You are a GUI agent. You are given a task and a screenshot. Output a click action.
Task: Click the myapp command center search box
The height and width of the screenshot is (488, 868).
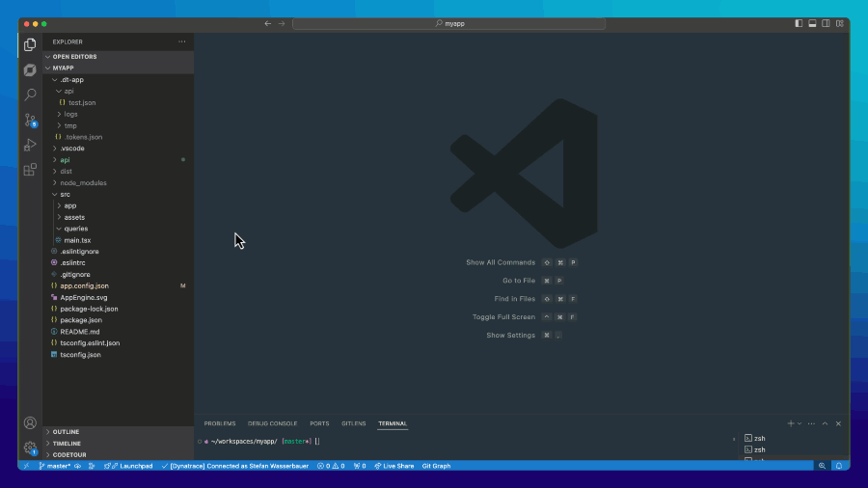pyautogui.click(x=448, y=24)
